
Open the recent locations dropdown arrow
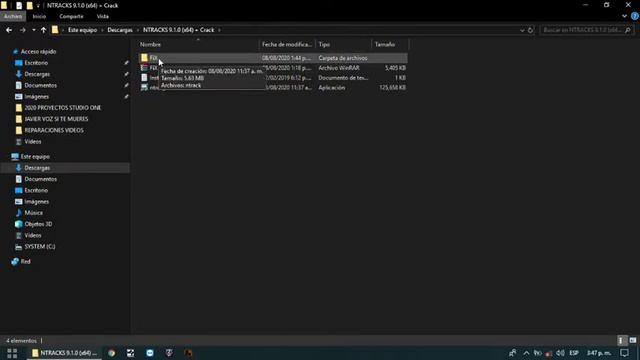click(x=33, y=30)
